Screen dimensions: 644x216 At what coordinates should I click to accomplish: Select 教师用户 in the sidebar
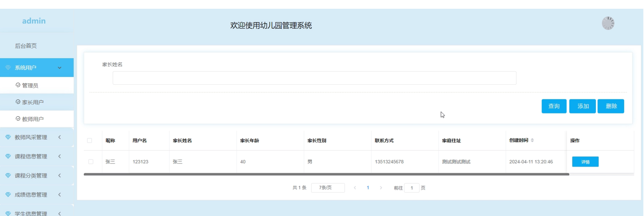(37, 119)
